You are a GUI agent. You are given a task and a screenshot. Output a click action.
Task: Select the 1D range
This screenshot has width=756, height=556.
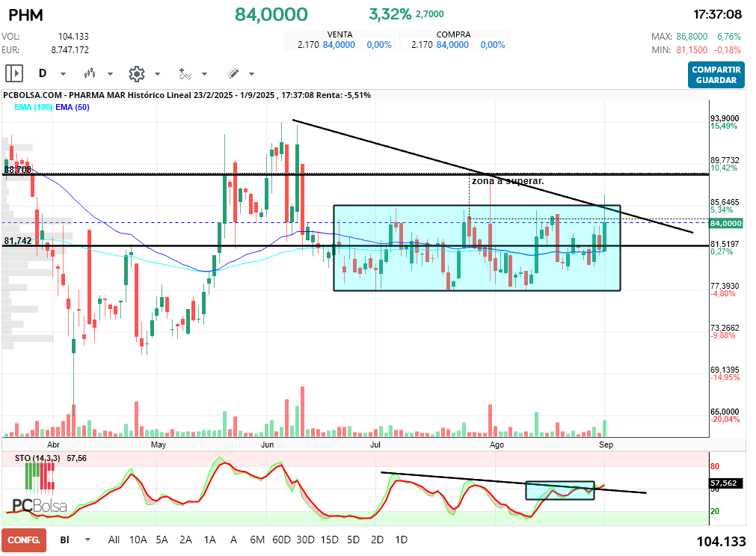tap(401, 540)
